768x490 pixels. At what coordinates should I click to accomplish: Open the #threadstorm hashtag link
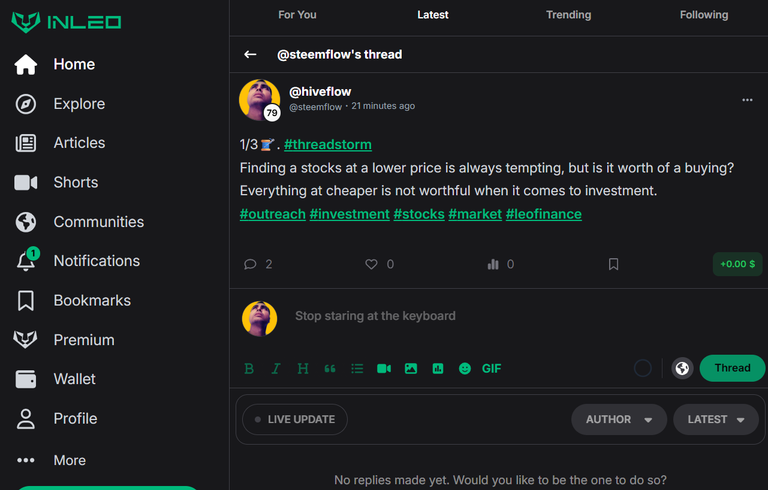[x=328, y=145]
